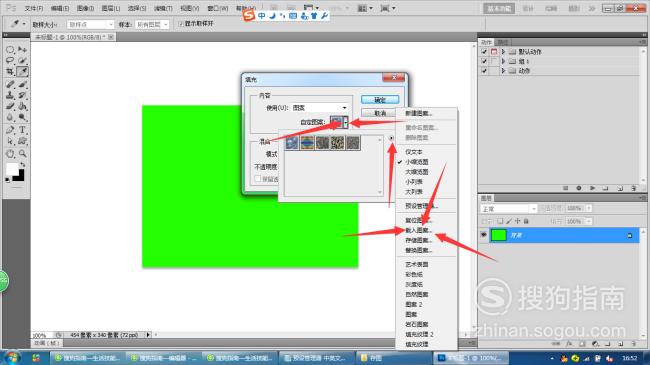650x365 pixels.
Task: Select the Crop tool
Action: click(10, 71)
